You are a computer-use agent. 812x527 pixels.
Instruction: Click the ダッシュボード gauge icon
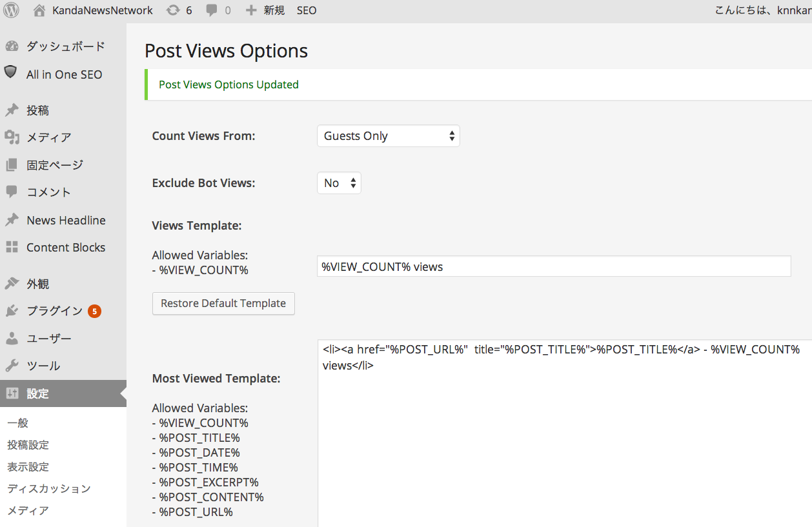[x=12, y=46]
